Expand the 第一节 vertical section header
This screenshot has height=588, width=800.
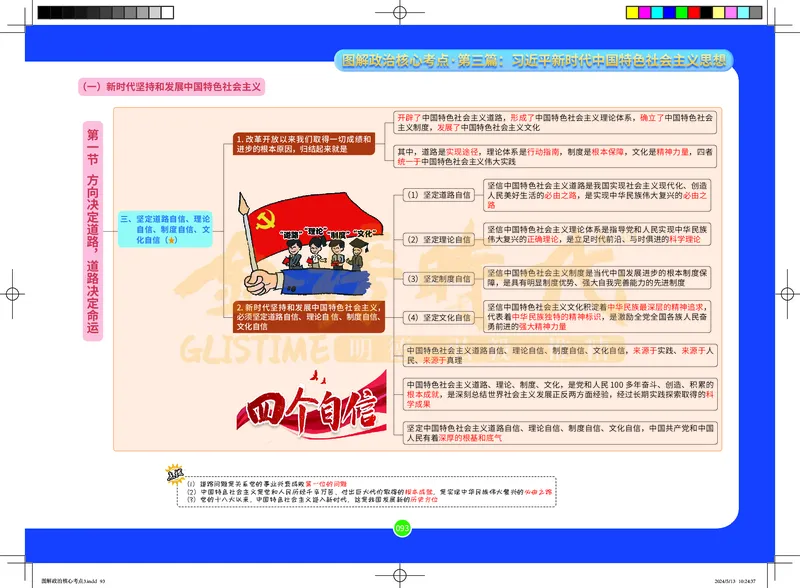click(x=95, y=230)
